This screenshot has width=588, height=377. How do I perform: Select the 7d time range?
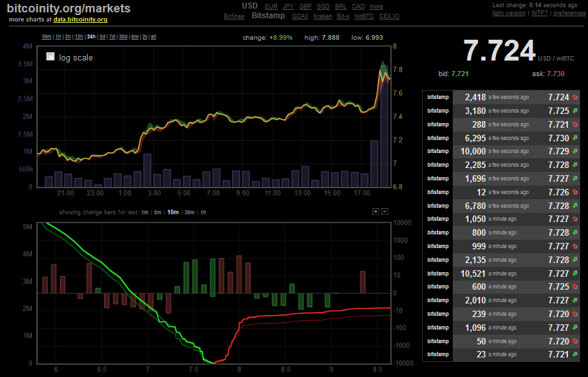point(113,36)
